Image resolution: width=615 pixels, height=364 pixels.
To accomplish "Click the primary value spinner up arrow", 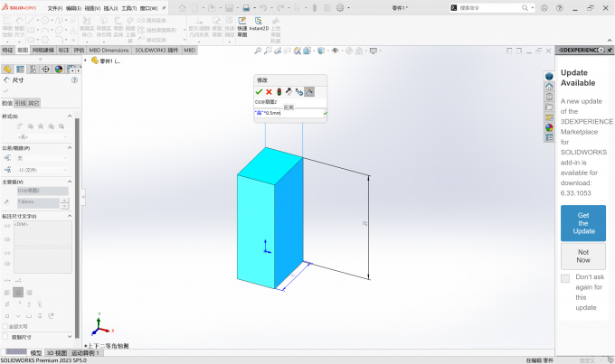I will coord(65,201).
